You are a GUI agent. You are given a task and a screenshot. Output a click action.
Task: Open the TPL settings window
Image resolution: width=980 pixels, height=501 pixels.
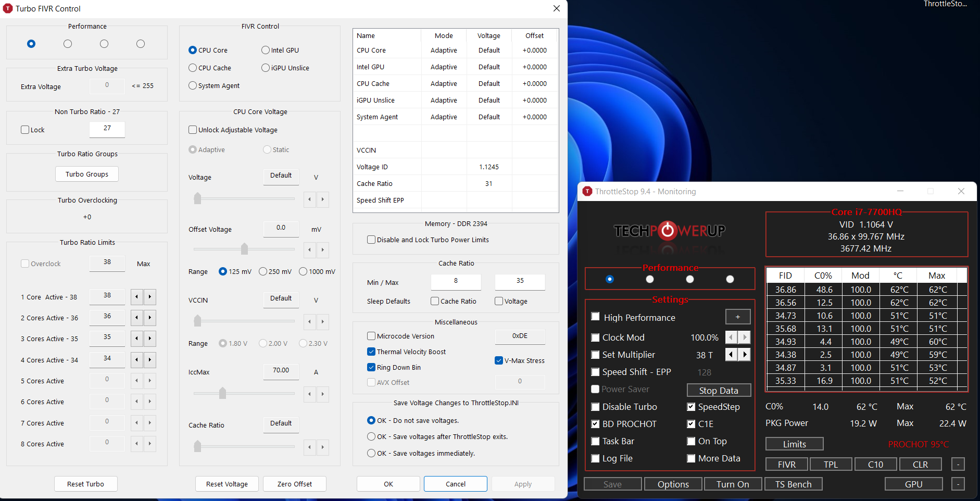tap(831, 464)
